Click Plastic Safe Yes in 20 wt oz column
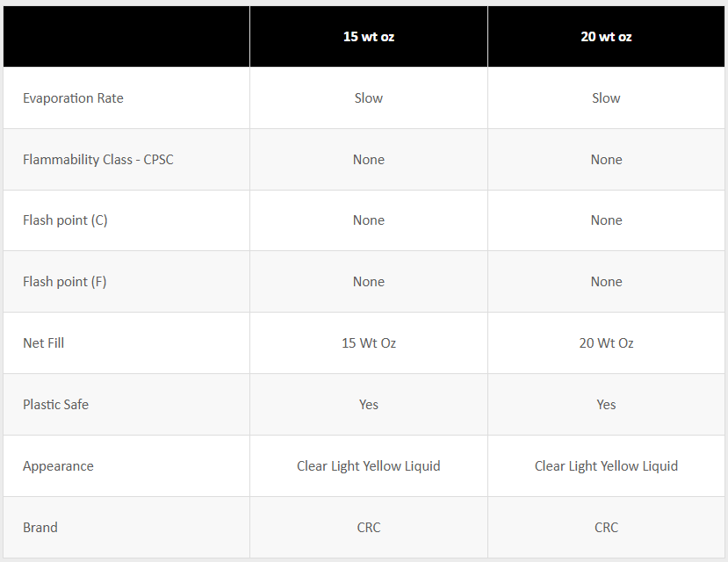This screenshot has width=728, height=562. (x=606, y=405)
